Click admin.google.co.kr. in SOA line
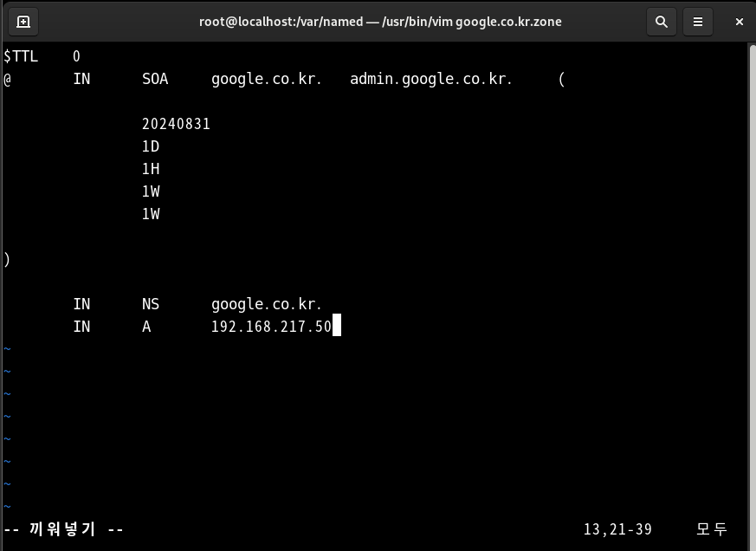 [431, 79]
